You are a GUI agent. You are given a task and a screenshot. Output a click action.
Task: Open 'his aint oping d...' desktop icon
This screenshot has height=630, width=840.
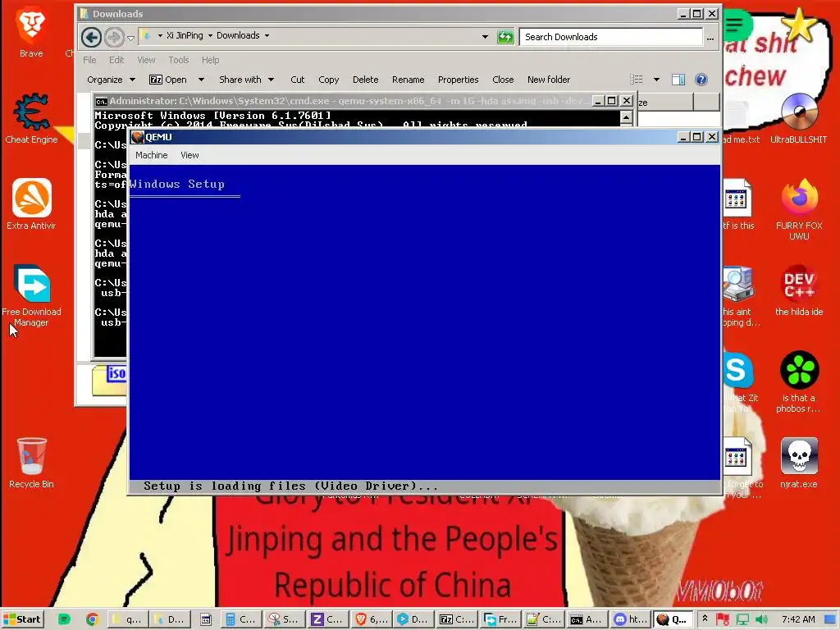[739, 295]
